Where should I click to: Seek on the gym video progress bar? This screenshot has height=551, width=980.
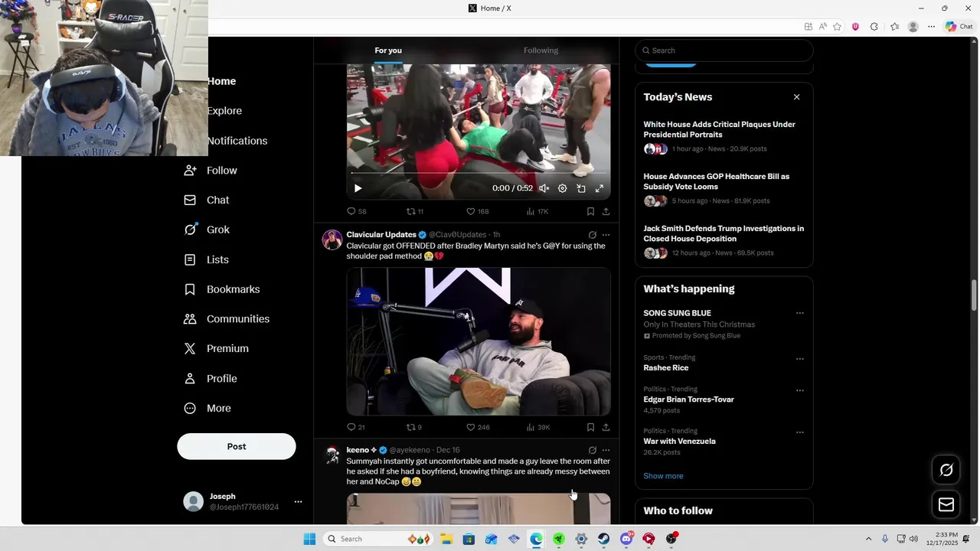point(479,173)
